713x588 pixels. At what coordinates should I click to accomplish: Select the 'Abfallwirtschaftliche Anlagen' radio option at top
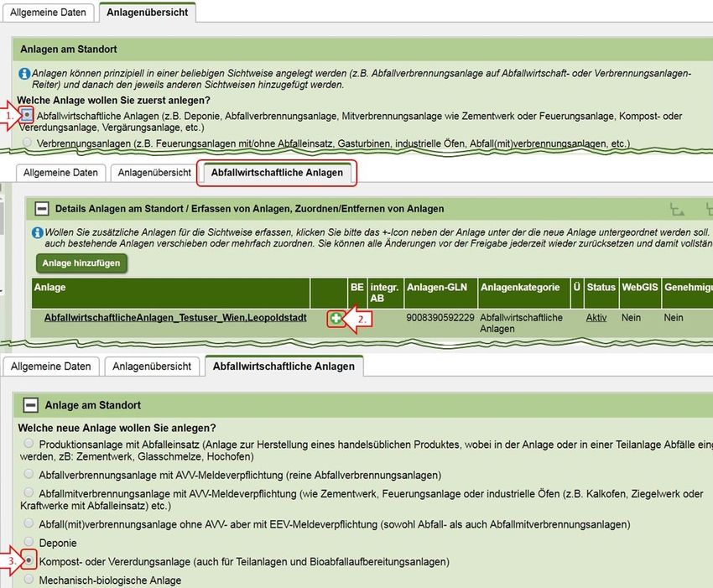click(29, 114)
